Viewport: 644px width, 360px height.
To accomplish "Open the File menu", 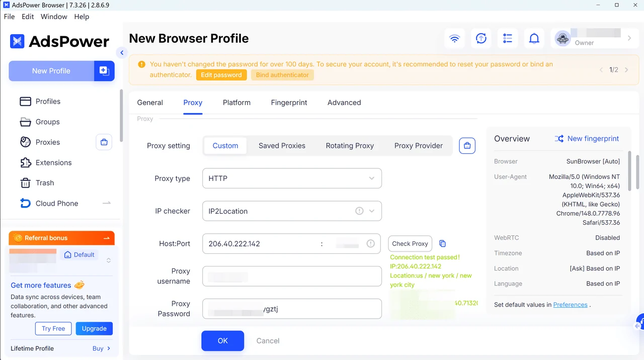I will [10, 17].
